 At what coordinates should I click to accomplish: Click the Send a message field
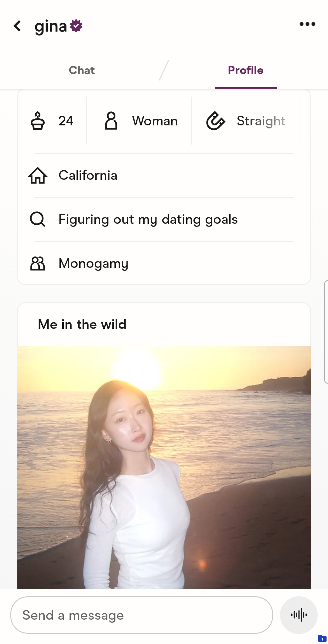pos(142,615)
